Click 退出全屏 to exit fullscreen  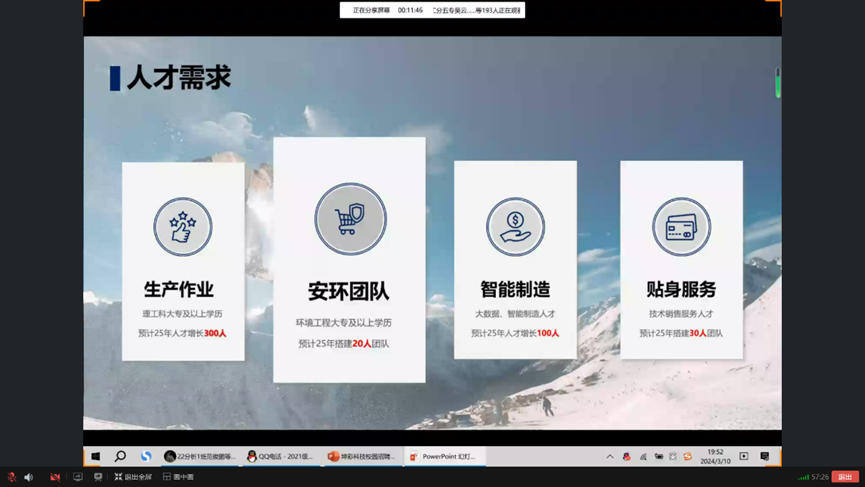tap(132, 477)
